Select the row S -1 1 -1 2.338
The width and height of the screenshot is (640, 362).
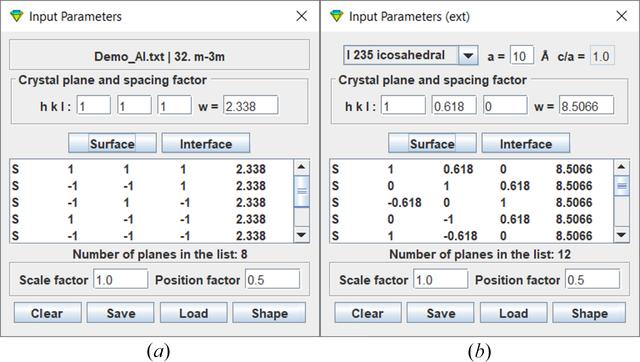click(151, 202)
